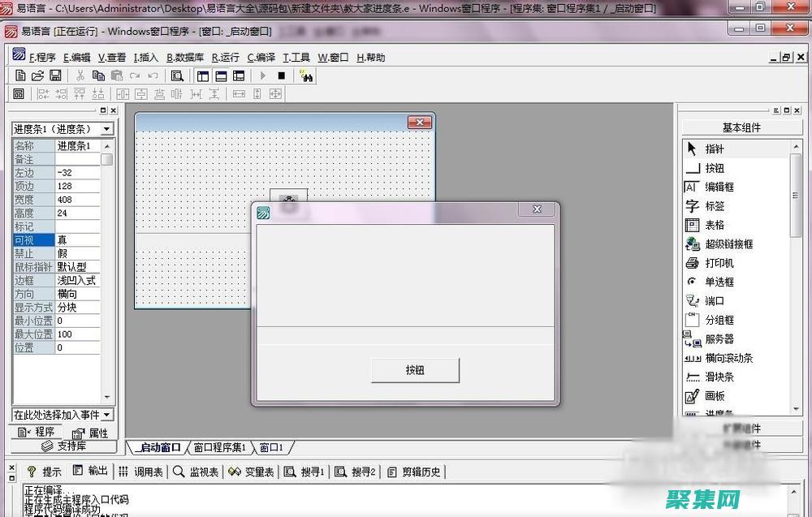Click the Save file toolbar icon

(x=56, y=75)
